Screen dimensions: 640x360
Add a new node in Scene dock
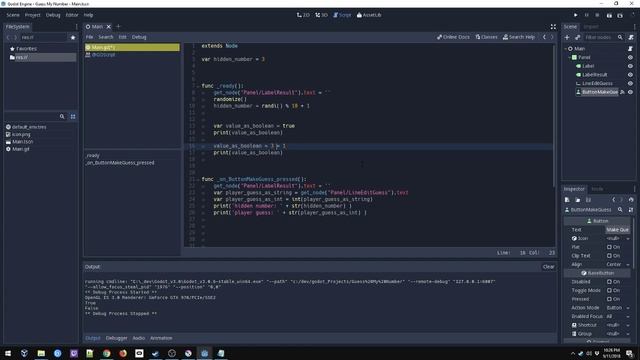coord(567,37)
